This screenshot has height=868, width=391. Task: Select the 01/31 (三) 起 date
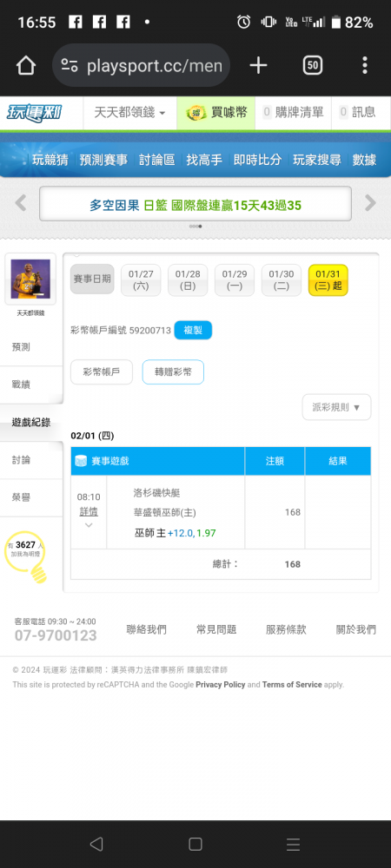(328, 280)
